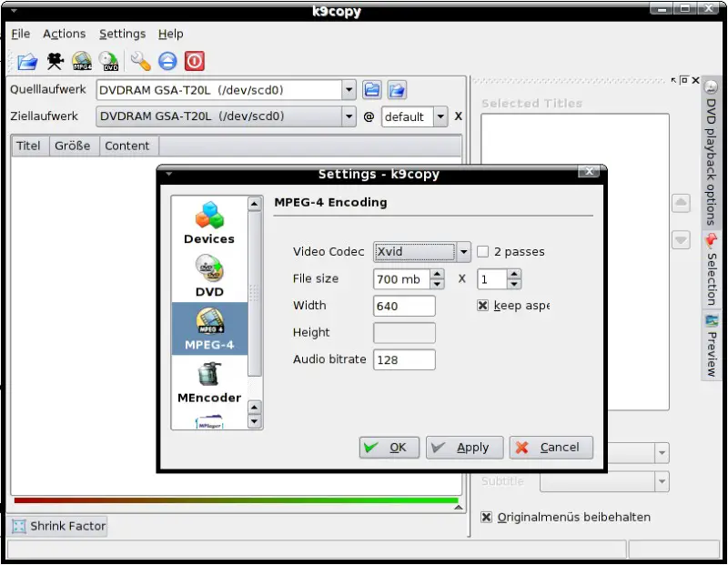Click the blue eject toolbar icon
The image size is (728, 565).
[167, 61]
